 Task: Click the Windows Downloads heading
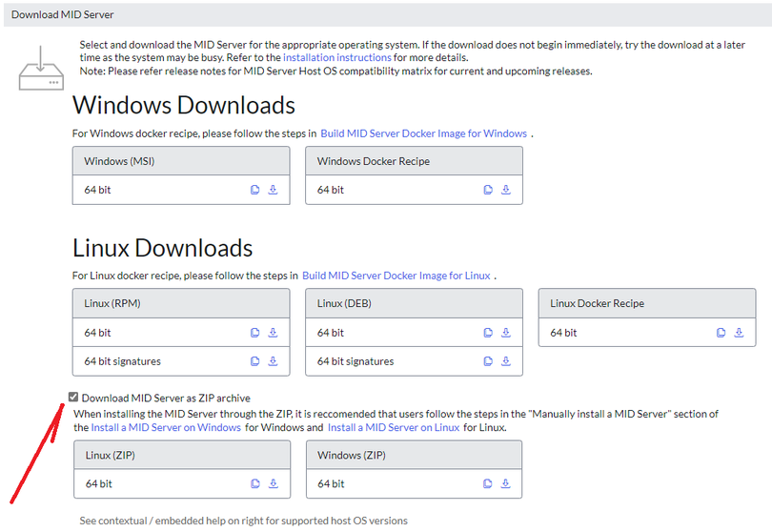[184, 105]
